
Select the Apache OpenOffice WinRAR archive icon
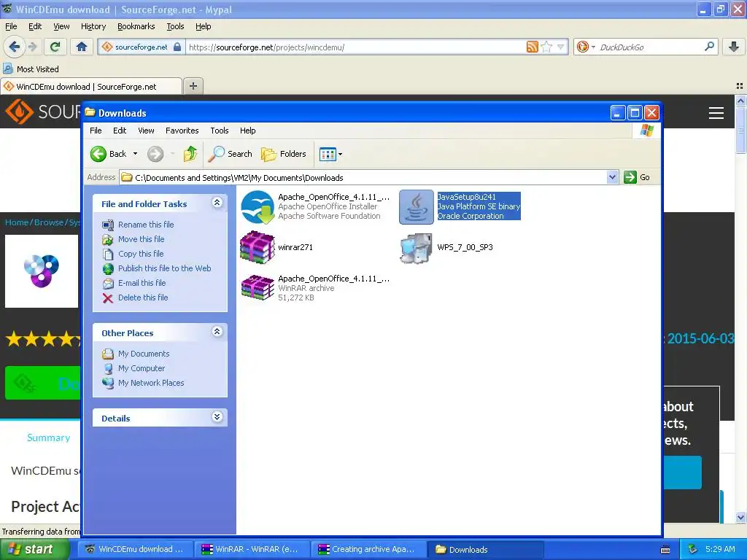pos(258,287)
